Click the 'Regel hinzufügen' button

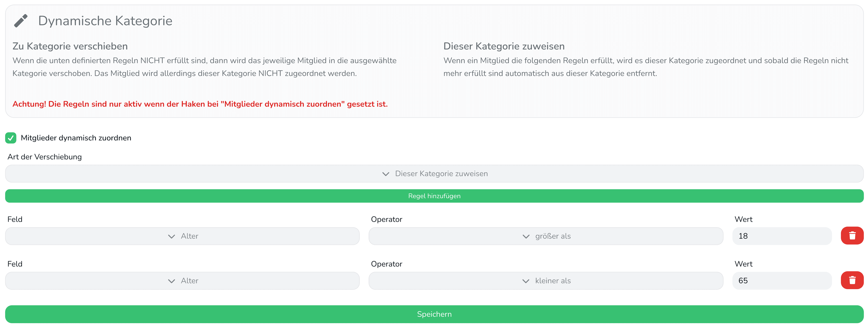[434, 196]
